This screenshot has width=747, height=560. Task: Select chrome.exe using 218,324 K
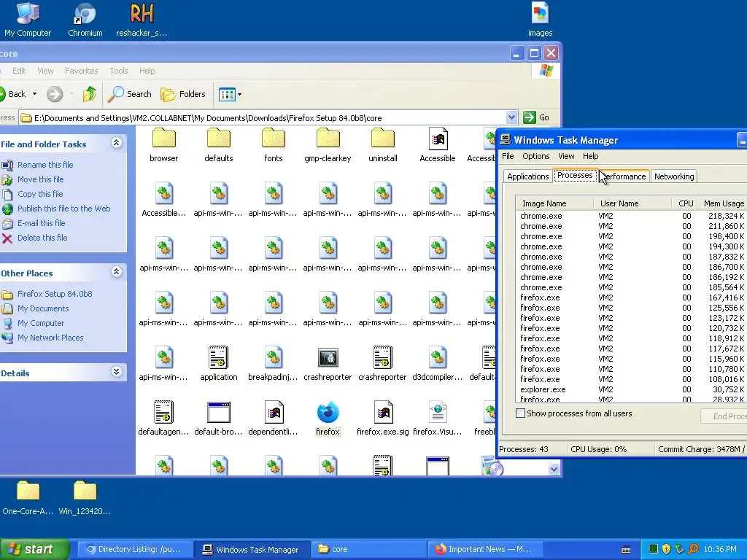click(x=632, y=216)
